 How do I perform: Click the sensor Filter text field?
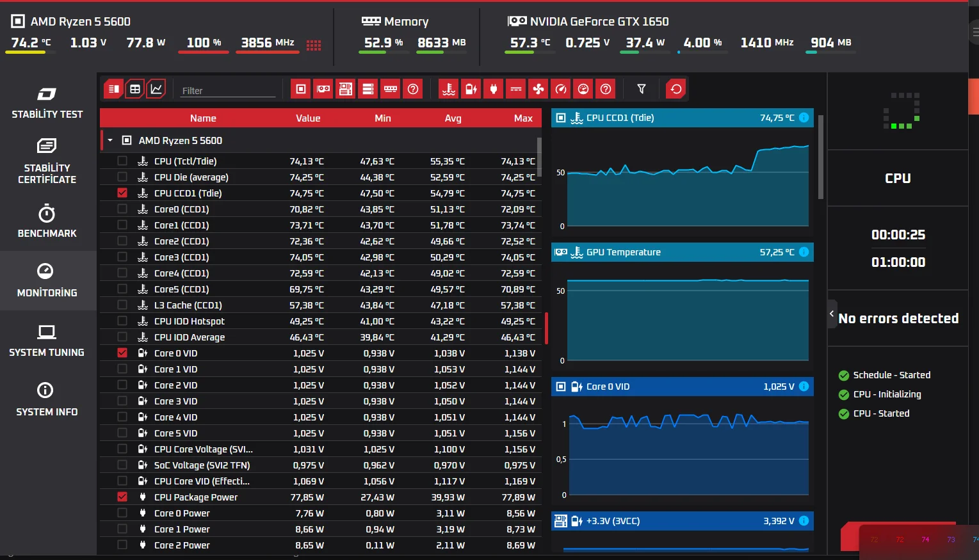tap(227, 91)
